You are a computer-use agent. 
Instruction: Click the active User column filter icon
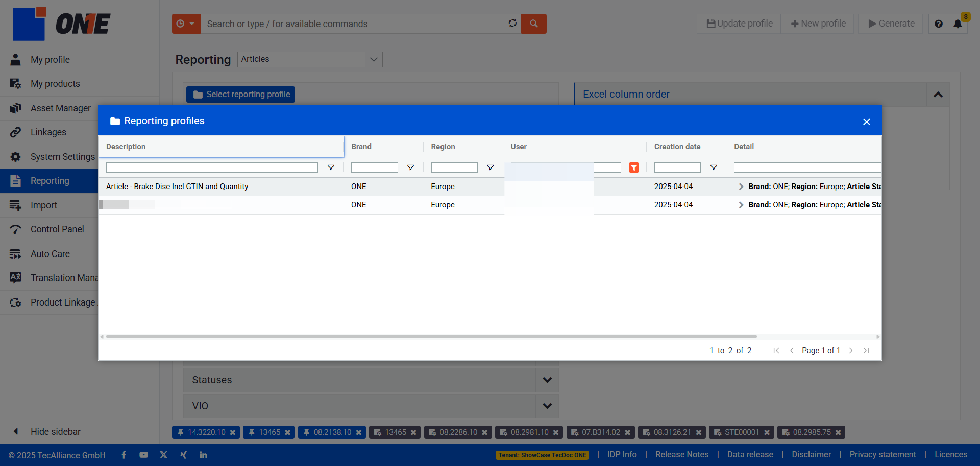634,168
